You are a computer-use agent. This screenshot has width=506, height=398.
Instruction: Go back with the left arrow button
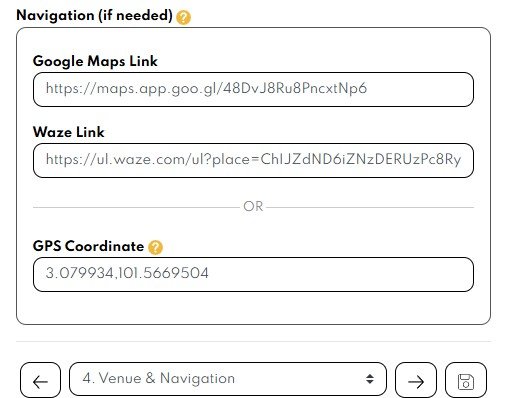coord(40,380)
